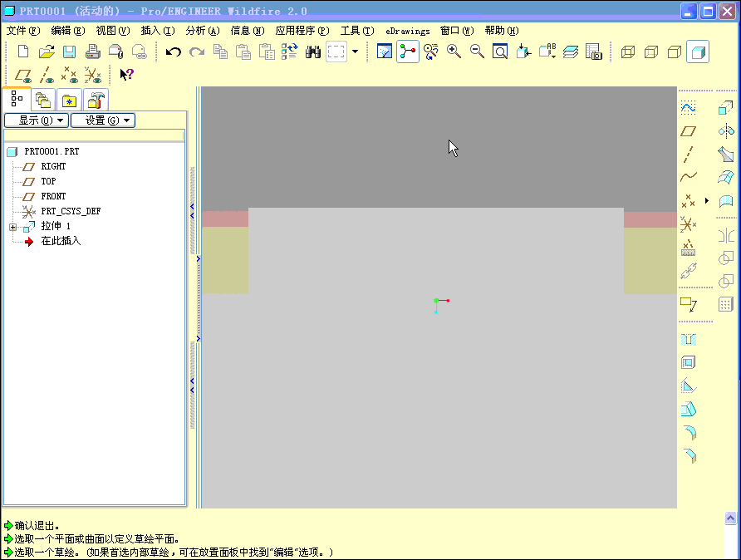Click the Shell tool icon
The width and height of the screenshot is (741, 560).
tap(689, 363)
